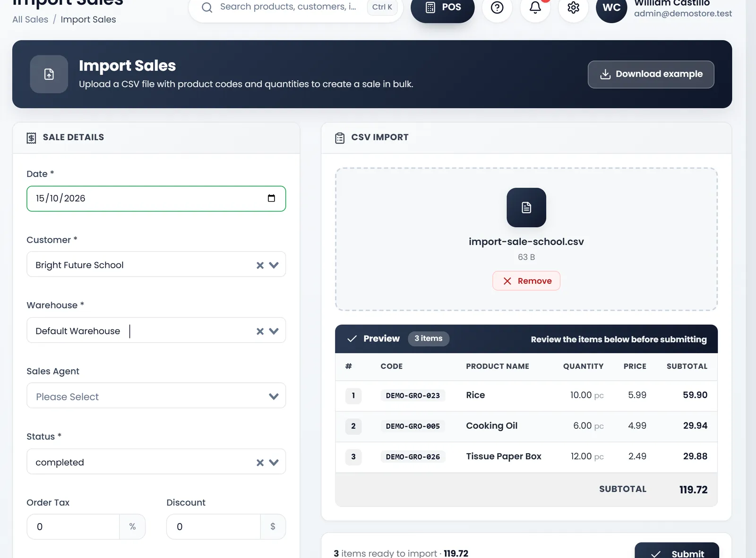This screenshot has height=558, width=756.
Task: Click the Sale Details receipt icon
Action: [x=31, y=138]
